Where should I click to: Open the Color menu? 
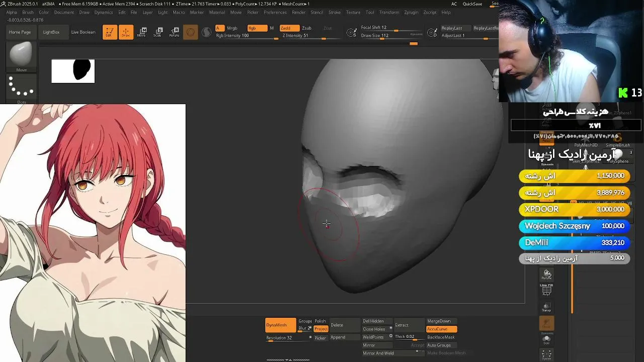[x=44, y=12]
